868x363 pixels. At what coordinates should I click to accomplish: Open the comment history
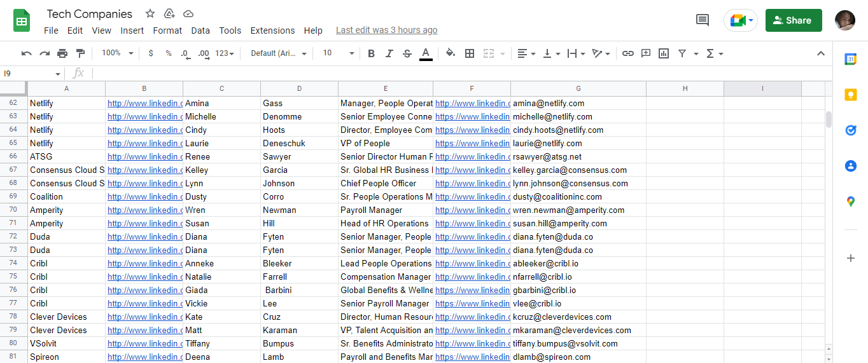703,20
